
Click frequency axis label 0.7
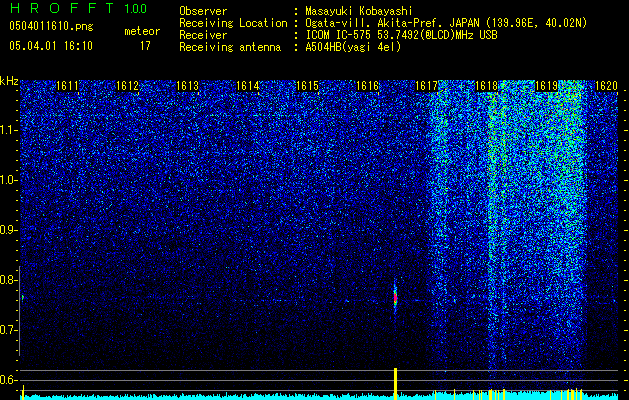pos(9,330)
